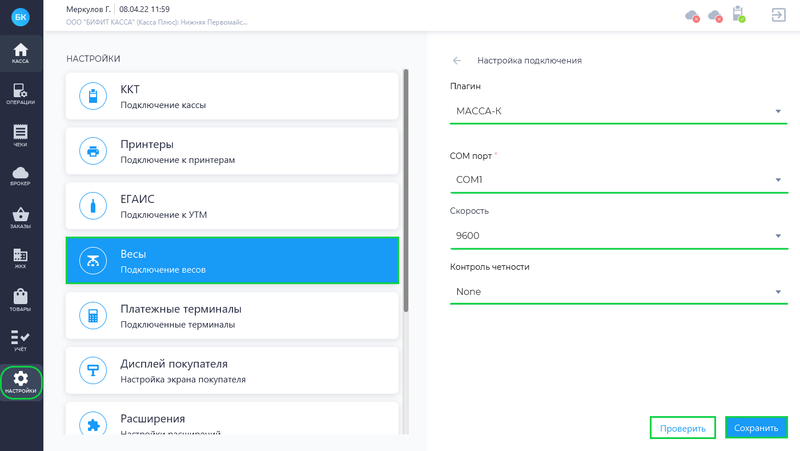The image size is (800, 451).
Task: Click the Сохранить button
Action: (x=756, y=428)
